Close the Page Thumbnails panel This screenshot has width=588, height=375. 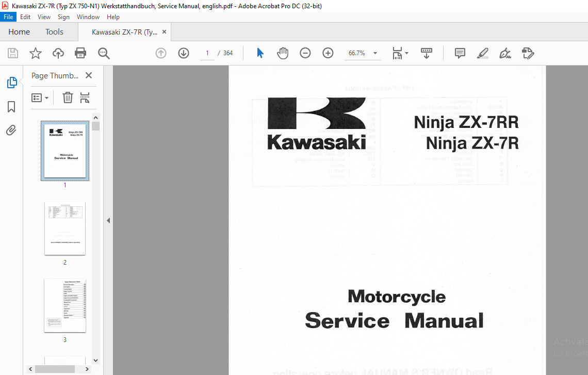(89, 75)
